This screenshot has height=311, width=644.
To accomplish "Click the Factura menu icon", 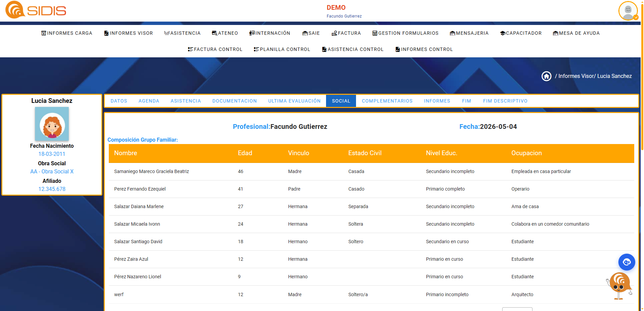I will point(334,33).
